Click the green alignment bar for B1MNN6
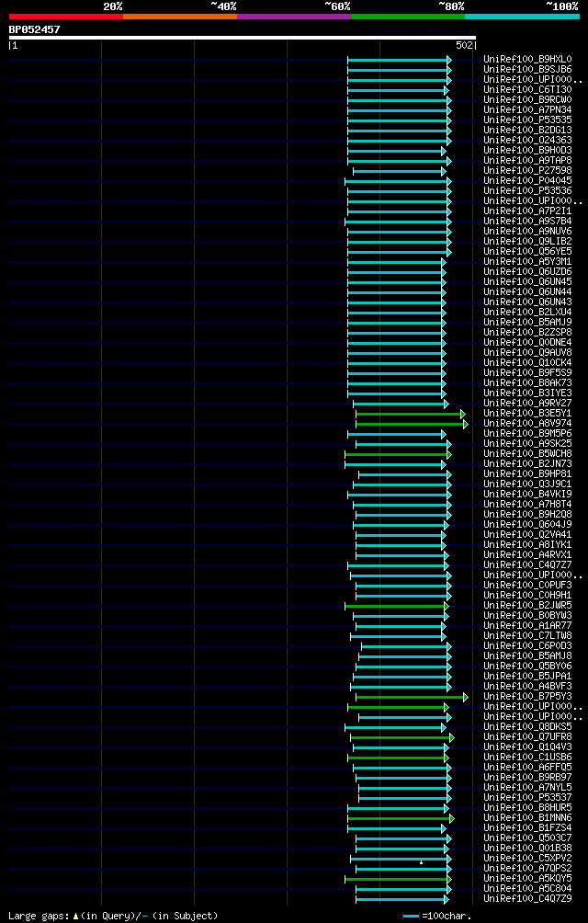This screenshot has height=923, width=588. pos(401,818)
